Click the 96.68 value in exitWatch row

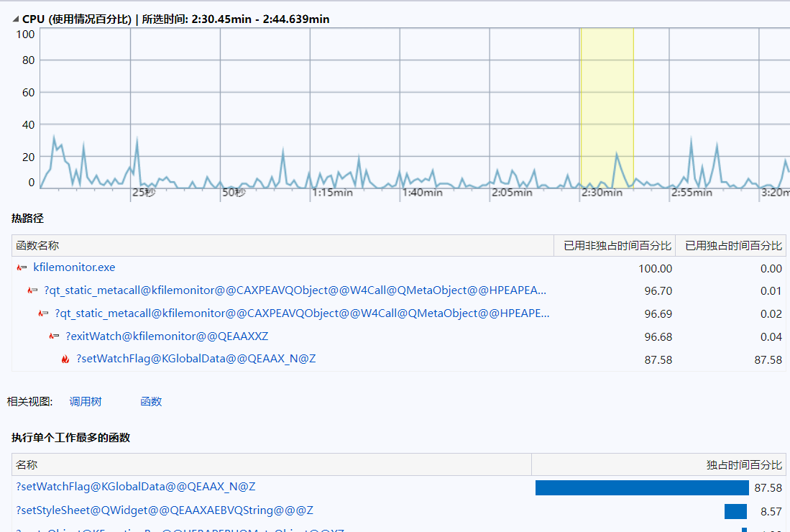(x=658, y=336)
